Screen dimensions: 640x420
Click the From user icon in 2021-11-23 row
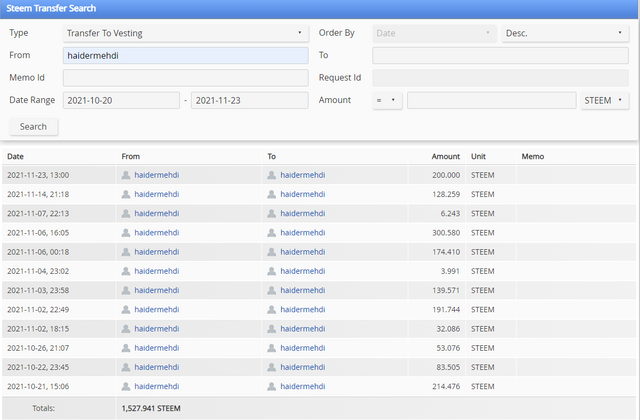tap(126, 175)
